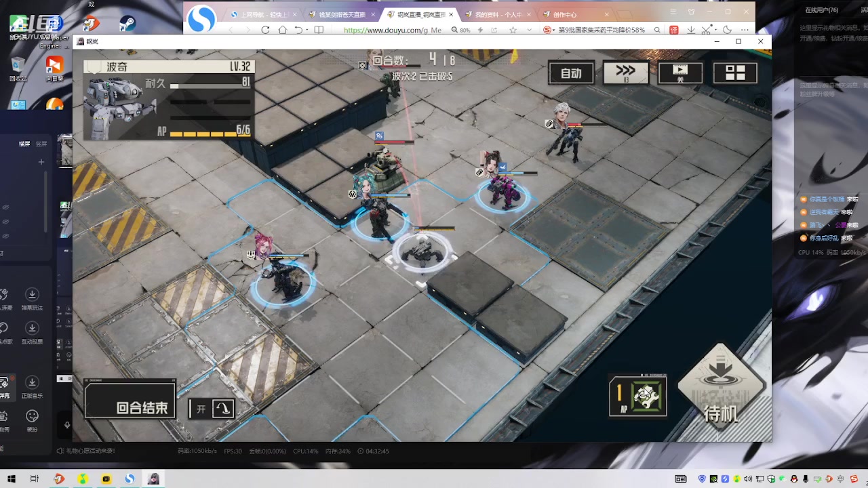Open the 向日葵 desktop shortcut
The height and width of the screenshot is (488, 868).
click(x=54, y=69)
